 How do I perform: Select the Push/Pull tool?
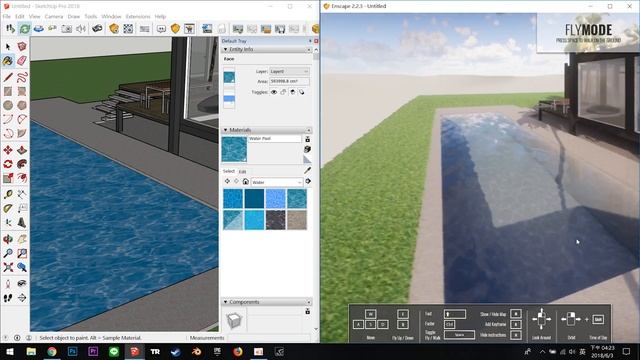click(x=22, y=150)
